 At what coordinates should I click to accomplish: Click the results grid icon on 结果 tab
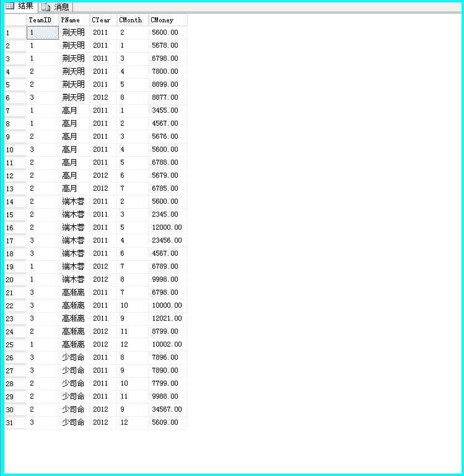click(10, 6)
